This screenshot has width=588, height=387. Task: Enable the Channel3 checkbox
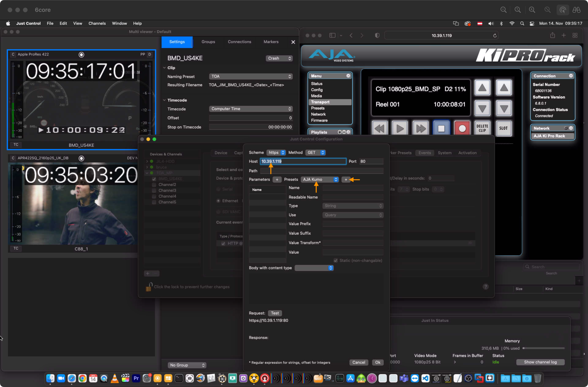pyautogui.click(x=154, y=191)
